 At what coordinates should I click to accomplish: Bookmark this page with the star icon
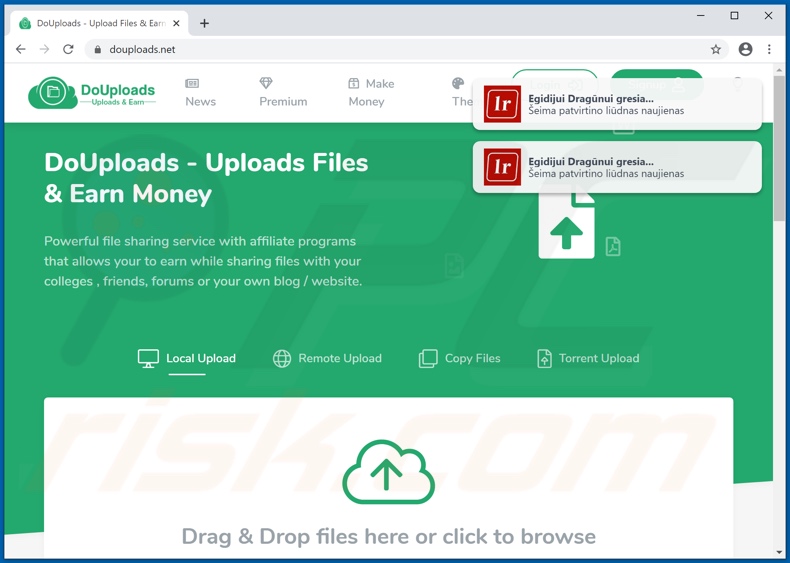point(715,49)
